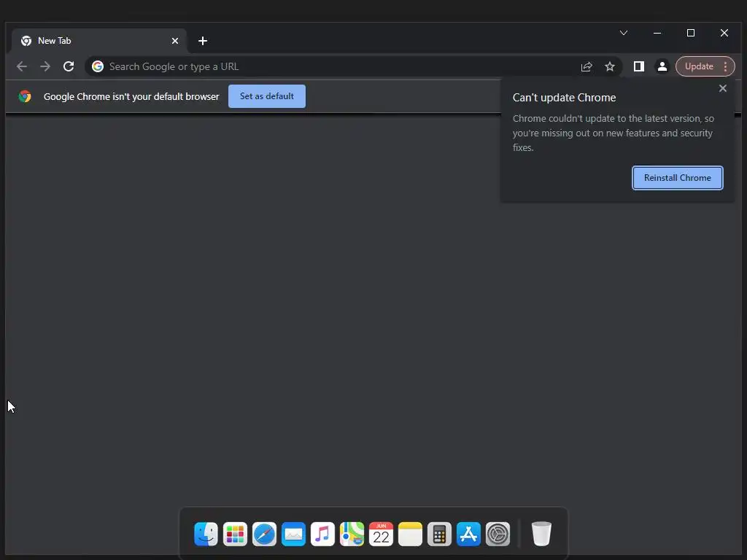
Task: Click Set as default button
Action: pos(267,96)
